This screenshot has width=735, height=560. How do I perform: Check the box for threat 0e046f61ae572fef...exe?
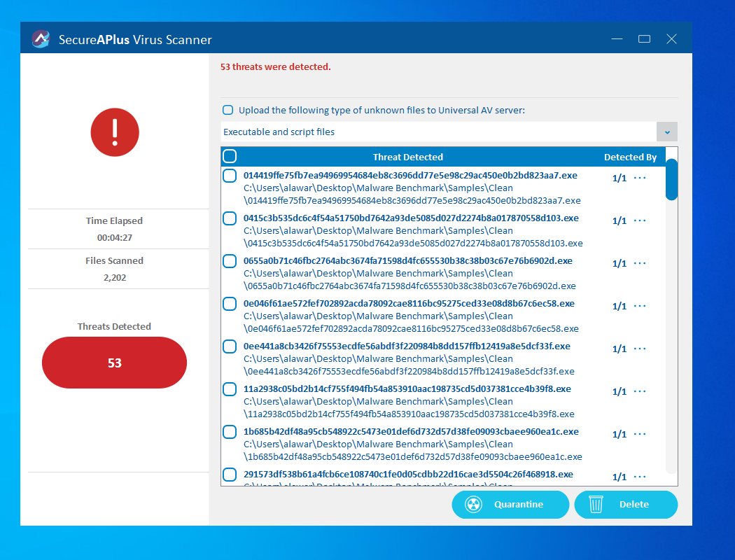click(230, 304)
